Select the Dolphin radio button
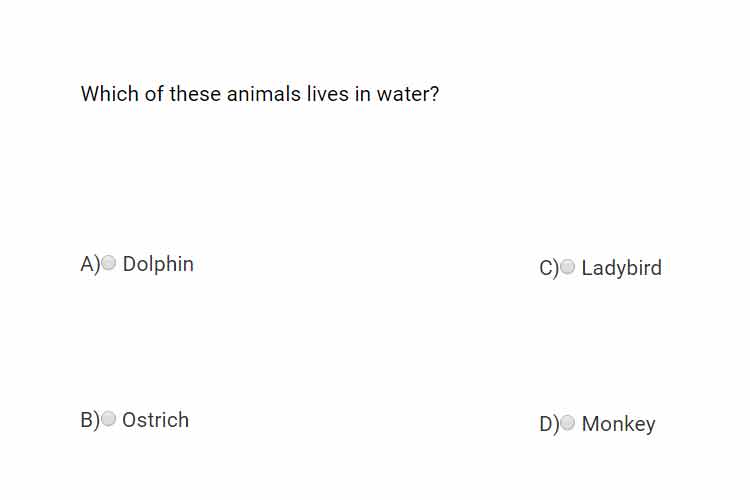The image size is (750, 500). 109,263
